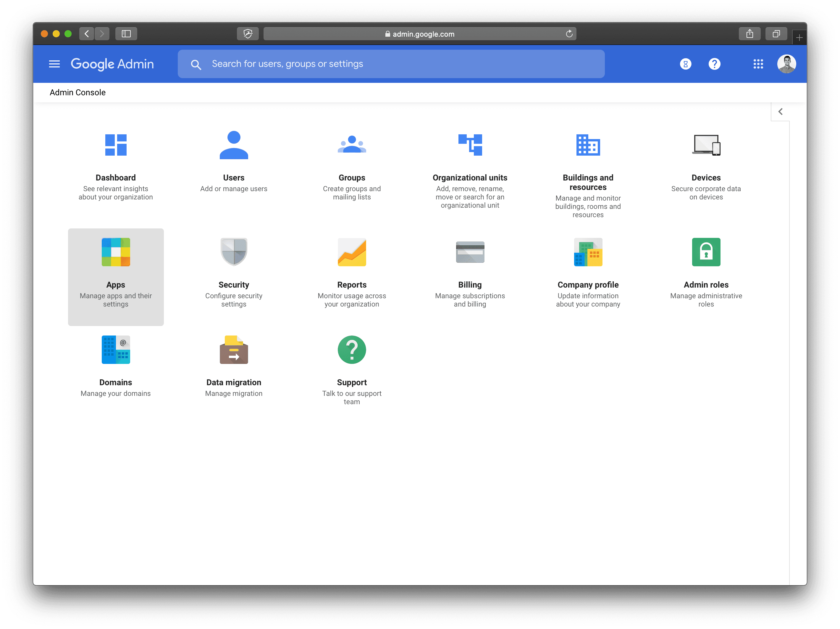
Task: Click the search for users field
Action: click(391, 64)
